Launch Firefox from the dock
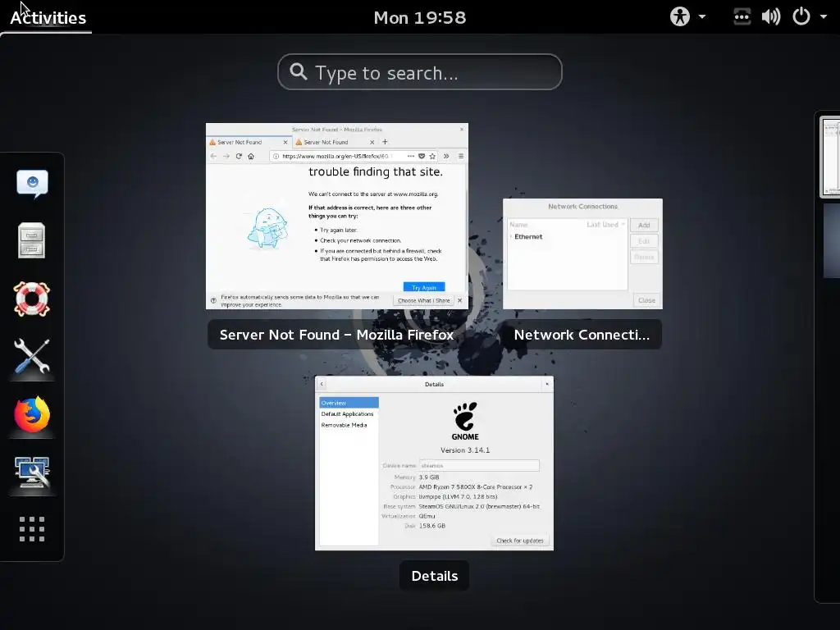The image size is (840, 630). click(32, 414)
